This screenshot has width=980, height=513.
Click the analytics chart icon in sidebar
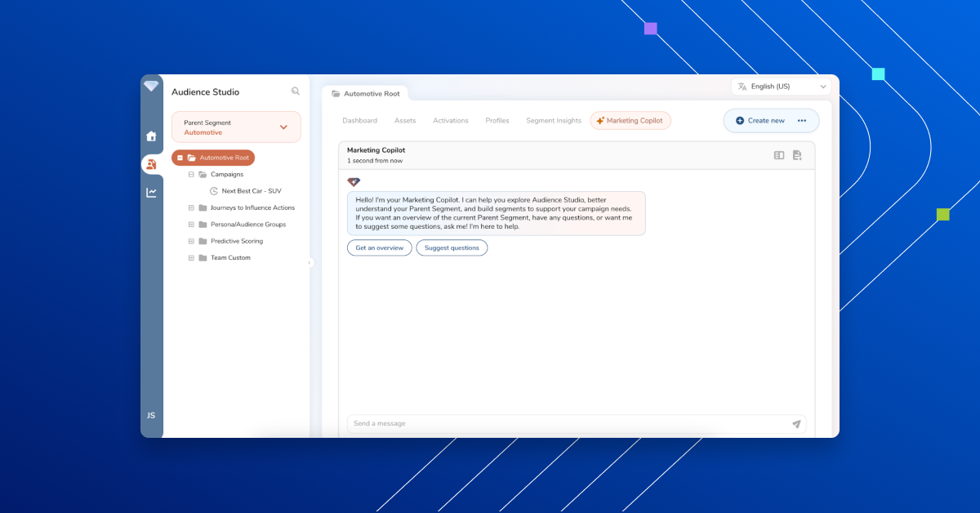151,192
